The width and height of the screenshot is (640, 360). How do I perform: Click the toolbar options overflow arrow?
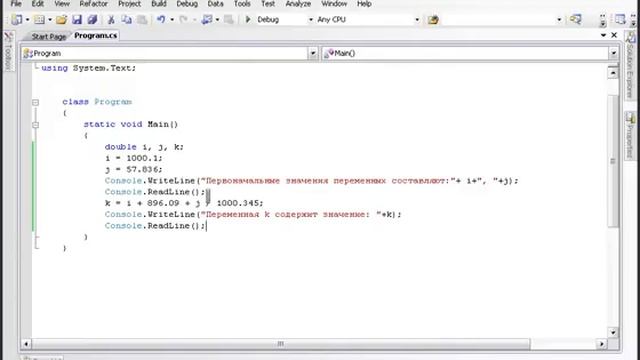[x=603, y=20]
